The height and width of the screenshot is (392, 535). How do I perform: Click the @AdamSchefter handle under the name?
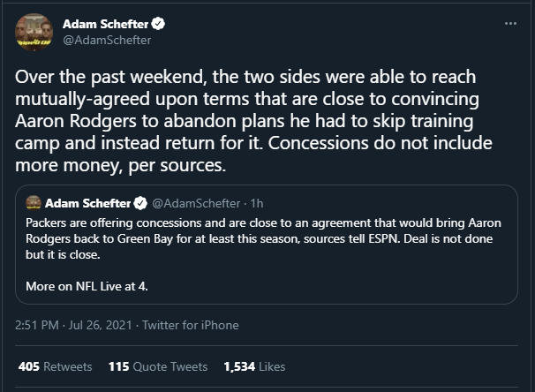[x=107, y=40]
